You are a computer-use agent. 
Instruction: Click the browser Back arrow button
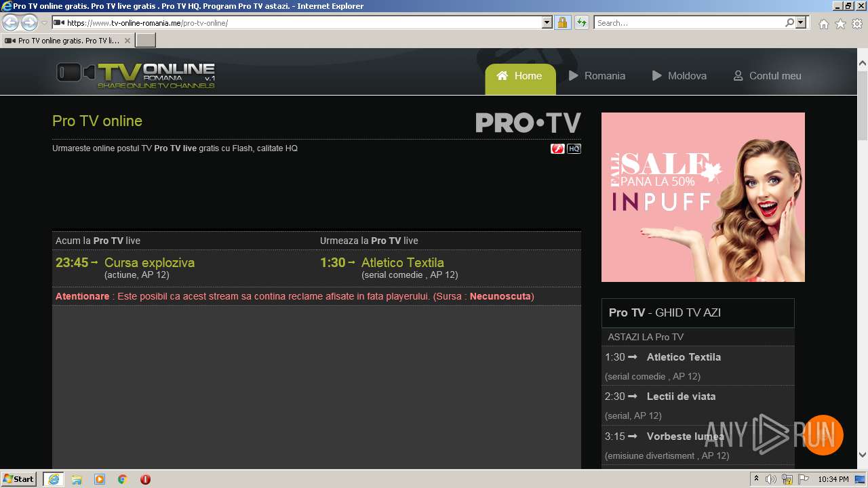(x=11, y=23)
